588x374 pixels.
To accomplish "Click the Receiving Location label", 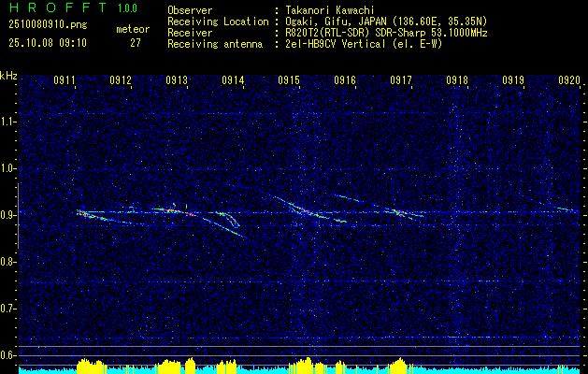I will (x=218, y=22).
